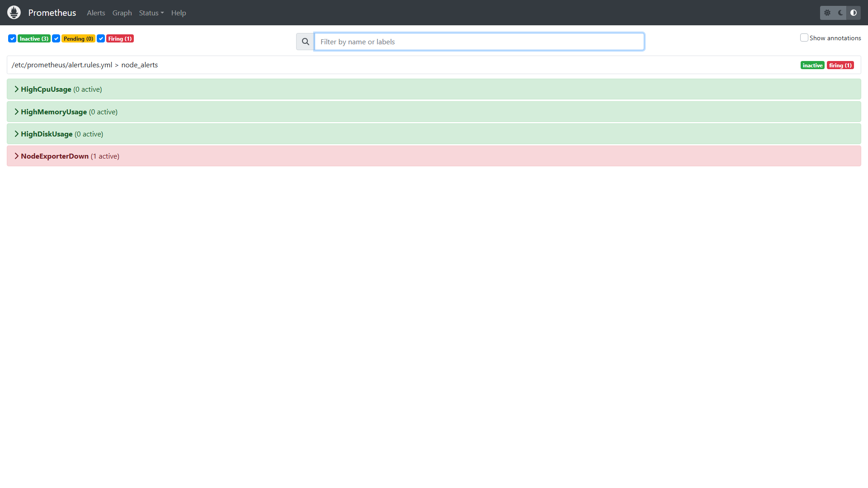The width and height of the screenshot is (868, 488).
Task: Click the search magnifier icon
Action: (x=306, y=42)
